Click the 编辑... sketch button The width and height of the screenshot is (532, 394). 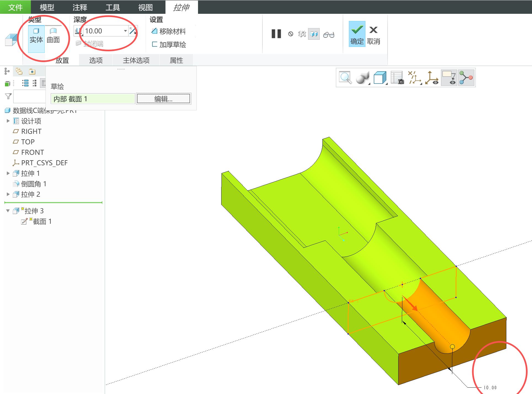coord(163,99)
